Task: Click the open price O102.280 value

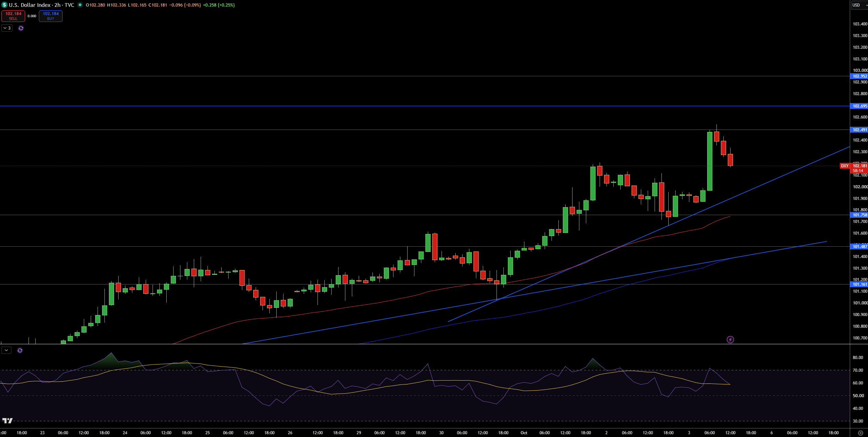Action: [96, 5]
